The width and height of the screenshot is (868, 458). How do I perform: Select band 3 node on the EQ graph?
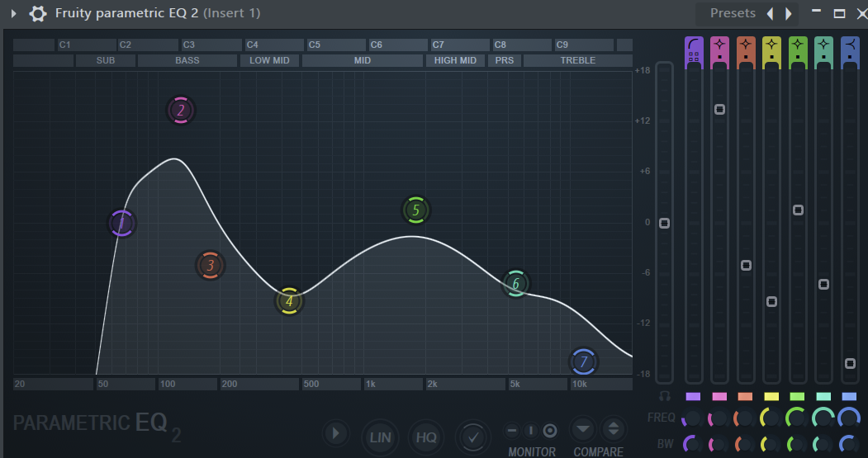tap(210, 266)
